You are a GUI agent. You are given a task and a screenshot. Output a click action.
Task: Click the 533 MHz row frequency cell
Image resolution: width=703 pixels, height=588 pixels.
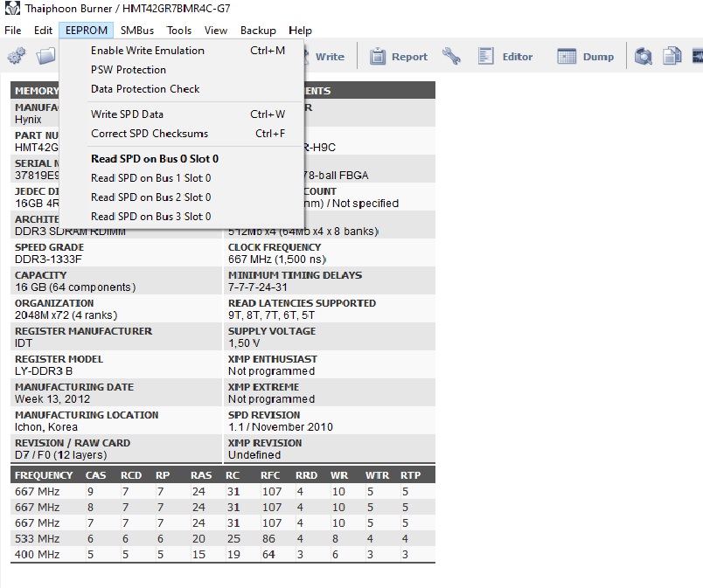(37, 539)
